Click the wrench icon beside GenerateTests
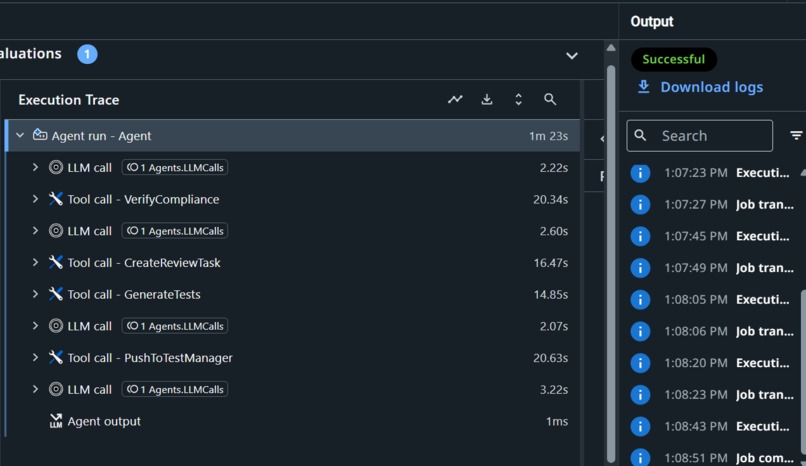The width and height of the screenshot is (806, 466). 56,294
